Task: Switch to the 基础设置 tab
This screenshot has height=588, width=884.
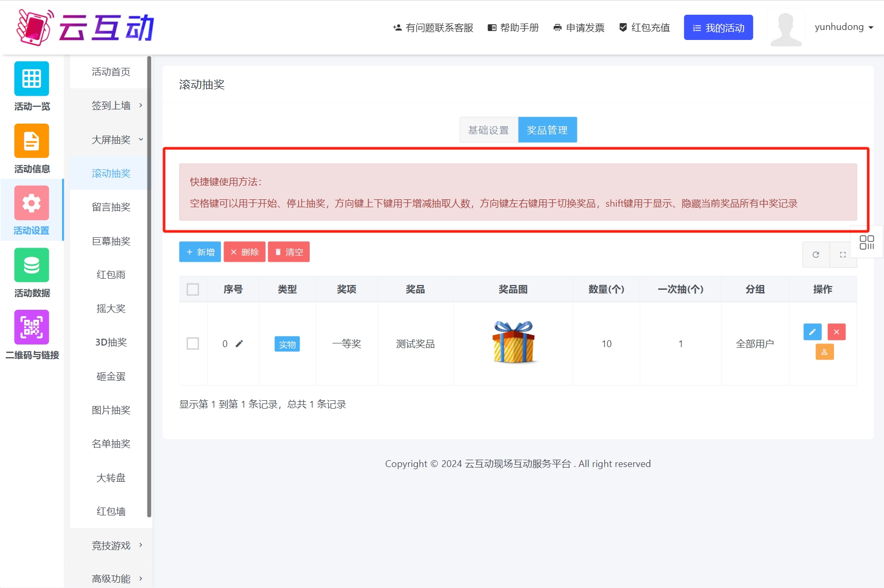Action: [489, 130]
